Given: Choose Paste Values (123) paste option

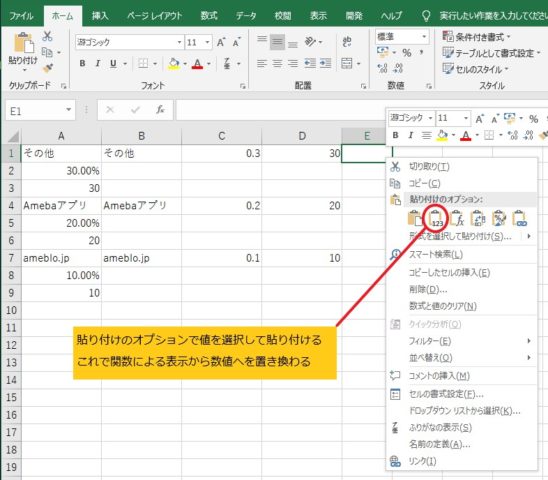Looking at the screenshot, I should point(436,219).
